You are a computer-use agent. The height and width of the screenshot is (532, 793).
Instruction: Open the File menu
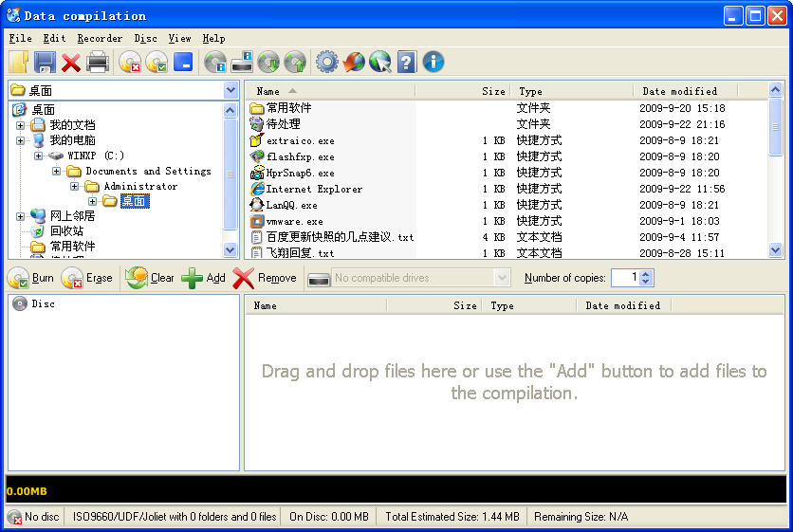click(x=20, y=39)
